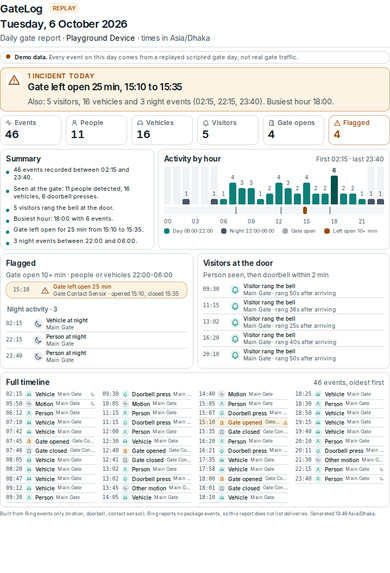Click the Flagged card warning icon
The height and width of the screenshot is (573, 390).
point(337,123)
